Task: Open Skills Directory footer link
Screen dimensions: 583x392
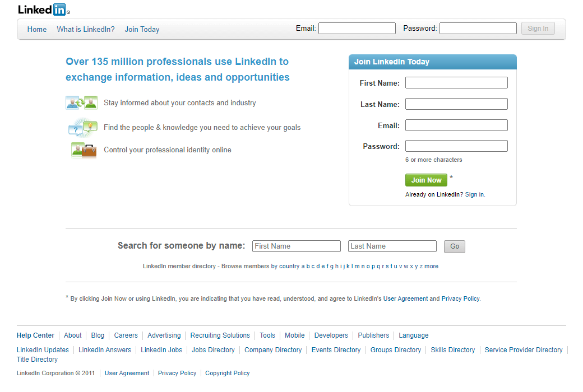Action: tap(453, 349)
